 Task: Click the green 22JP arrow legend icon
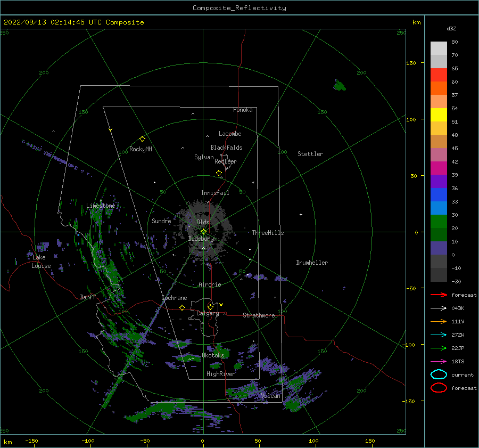pos(439,348)
